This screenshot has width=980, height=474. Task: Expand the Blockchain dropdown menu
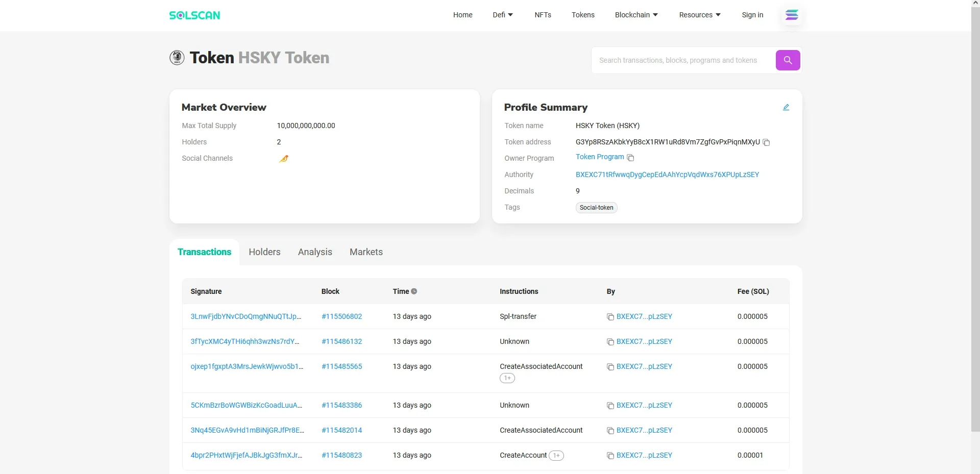[636, 15]
